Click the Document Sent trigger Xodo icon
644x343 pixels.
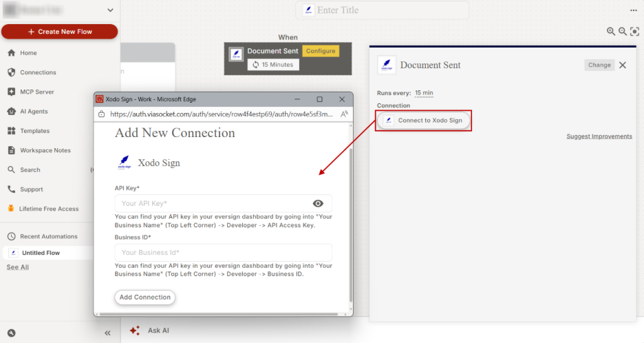coord(236,54)
